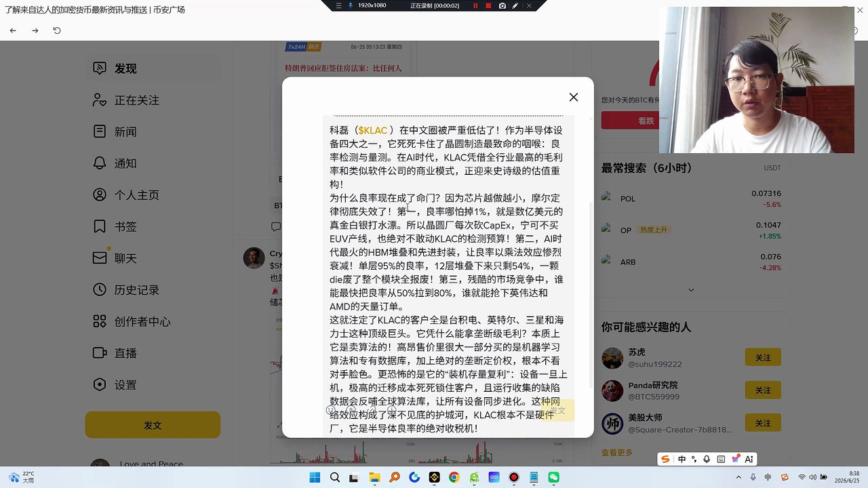Select the OP row in 最常搜索

692,230
